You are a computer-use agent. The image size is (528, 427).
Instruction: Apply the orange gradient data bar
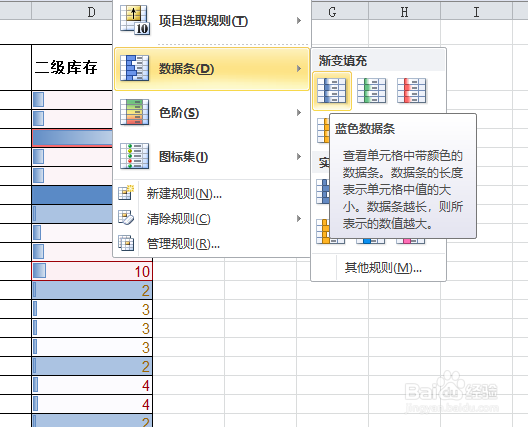click(323, 130)
